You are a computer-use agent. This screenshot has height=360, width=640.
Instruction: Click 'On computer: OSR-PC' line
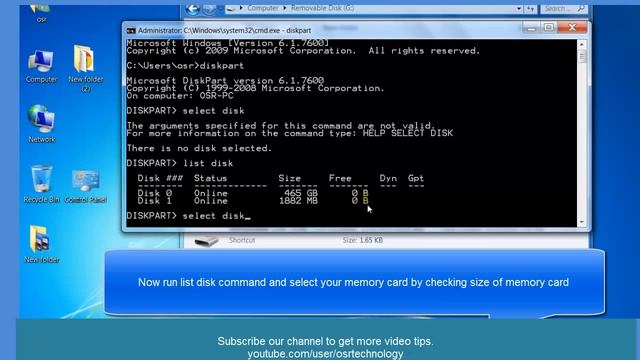(180, 96)
